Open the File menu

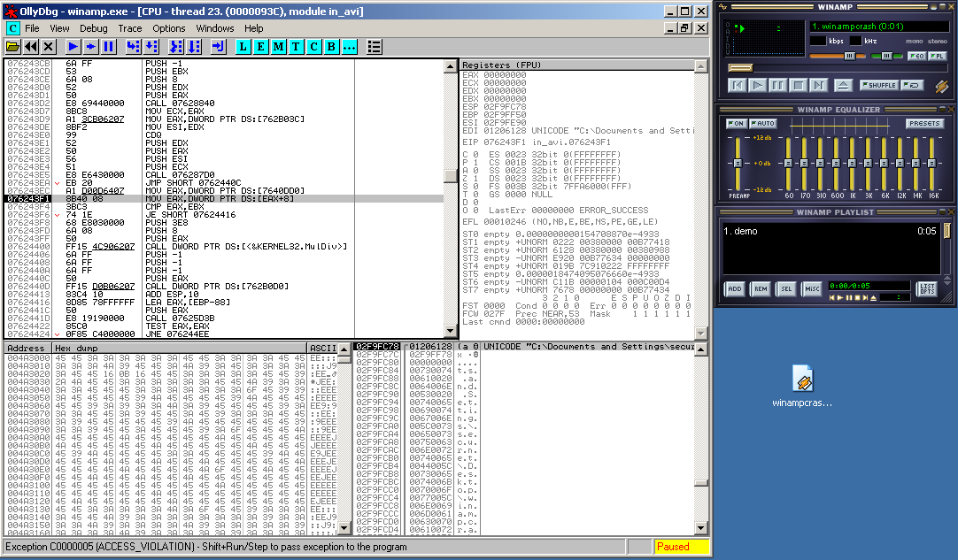pos(32,28)
